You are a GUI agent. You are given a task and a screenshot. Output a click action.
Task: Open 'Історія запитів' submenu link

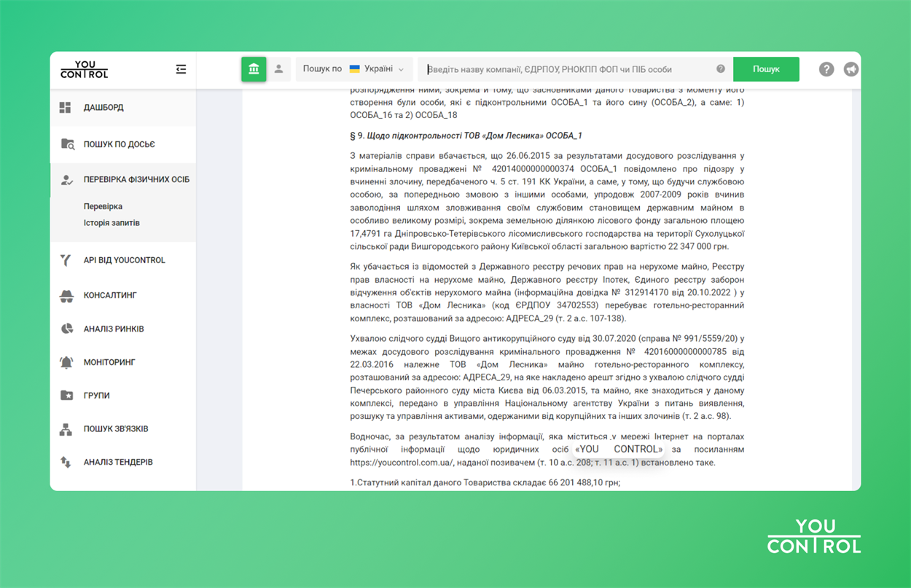(x=112, y=223)
